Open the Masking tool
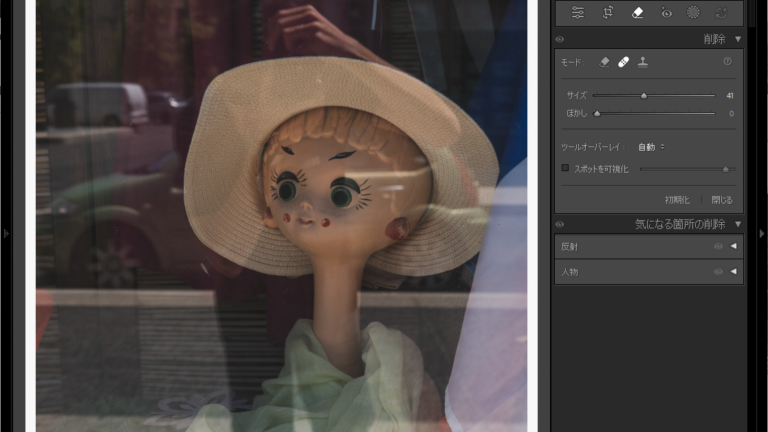This screenshot has height=432, width=768. [693, 12]
